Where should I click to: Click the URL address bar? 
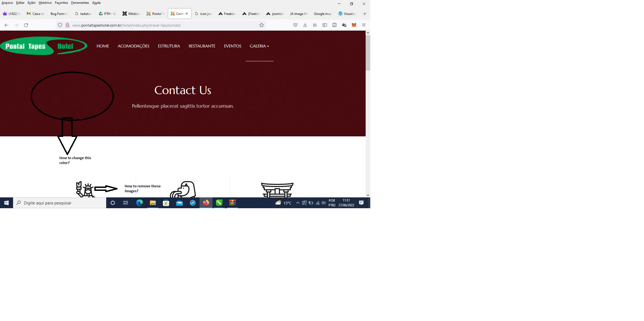click(x=163, y=25)
